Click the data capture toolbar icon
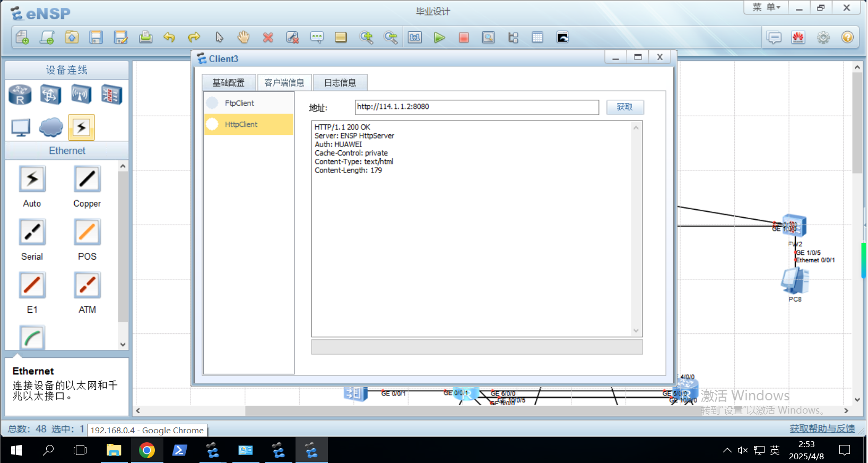Image resolution: width=868 pixels, height=463 pixels. 488,37
